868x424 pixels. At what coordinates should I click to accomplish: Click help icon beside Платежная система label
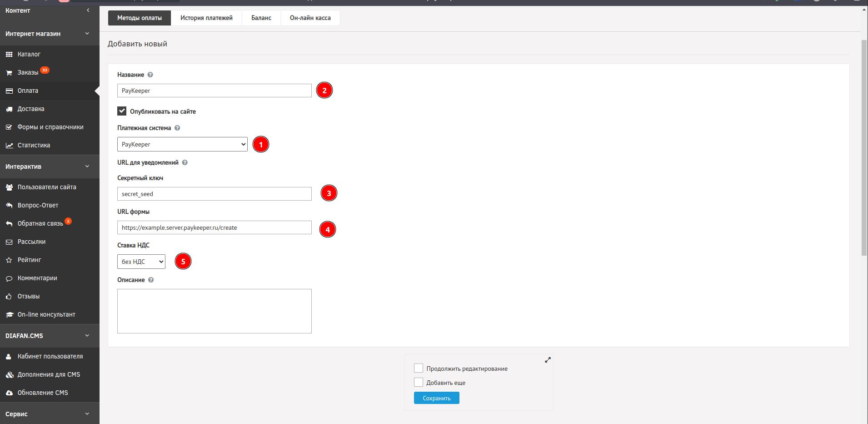pyautogui.click(x=177, y=128)
